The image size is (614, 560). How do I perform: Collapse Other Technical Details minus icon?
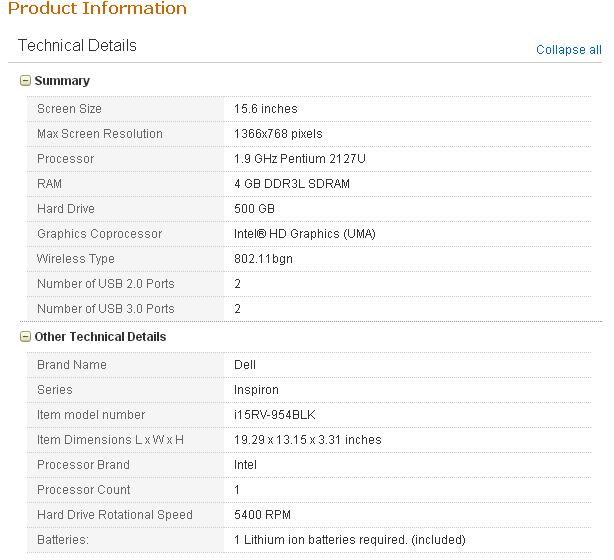(25, 337)
